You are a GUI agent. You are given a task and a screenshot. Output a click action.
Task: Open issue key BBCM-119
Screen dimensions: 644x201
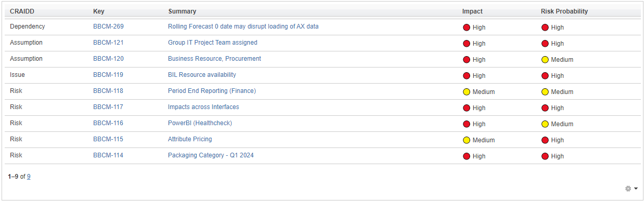108,75
